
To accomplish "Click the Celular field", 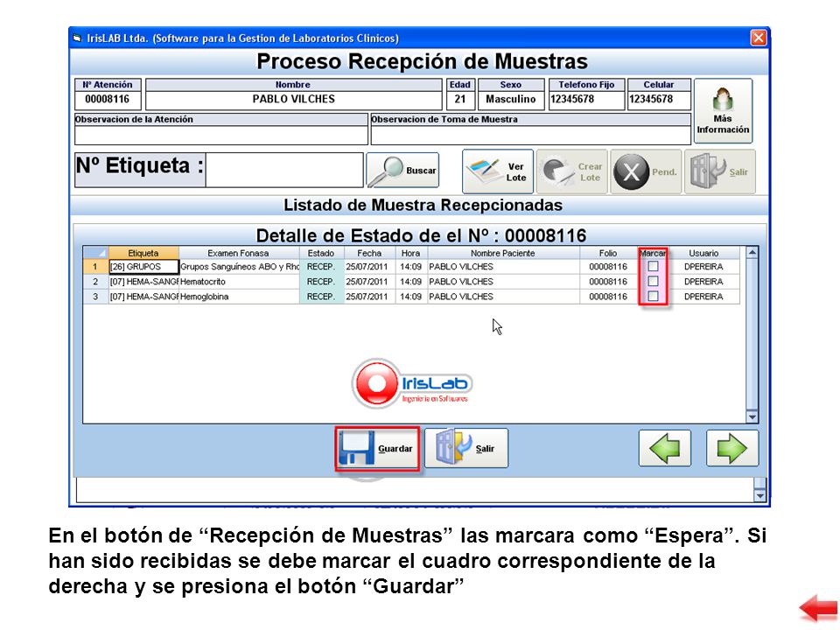I will point(658,100).
